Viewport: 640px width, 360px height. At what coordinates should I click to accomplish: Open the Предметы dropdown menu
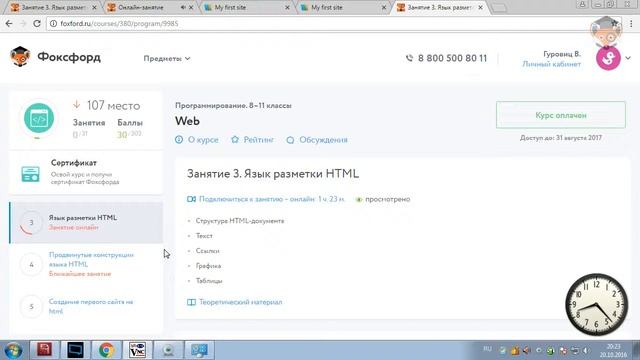[x=167, y=58]
